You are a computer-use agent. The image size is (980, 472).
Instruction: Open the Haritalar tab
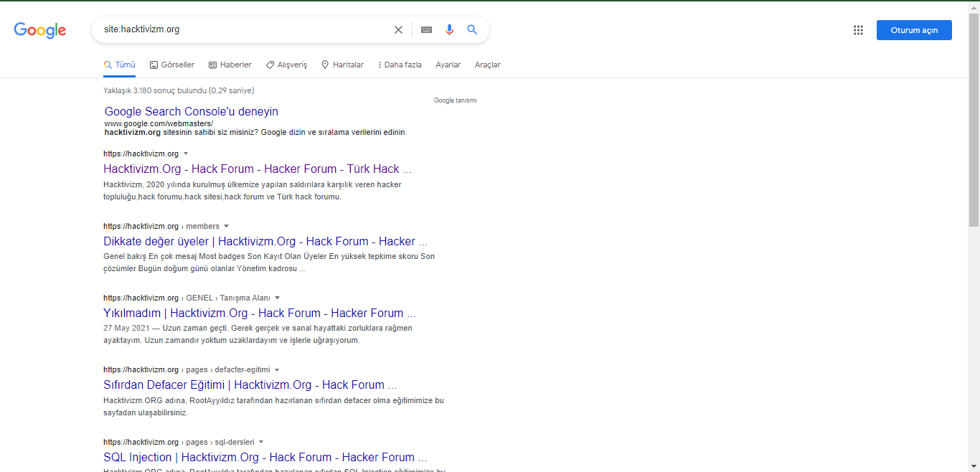tap(342, 65)
